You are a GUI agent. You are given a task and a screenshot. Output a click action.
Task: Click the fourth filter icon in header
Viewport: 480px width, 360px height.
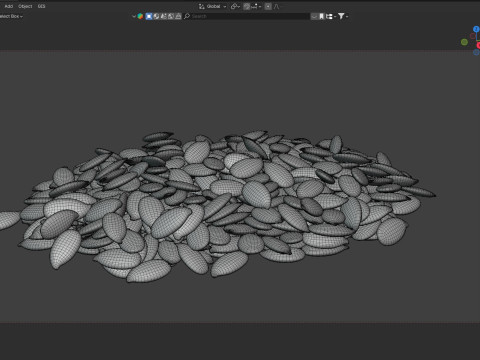coord(171,16)
